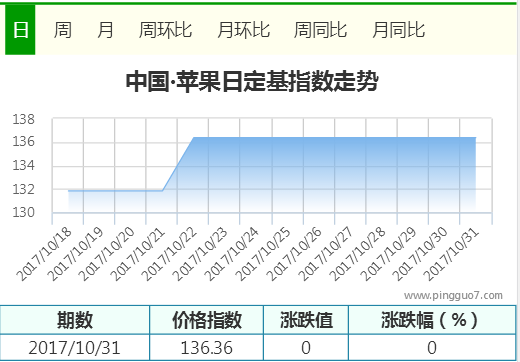The height and width of the screenshot is (362, 520).
Task: Select the 136.36 price index cell
Action: tap(207, 348)
